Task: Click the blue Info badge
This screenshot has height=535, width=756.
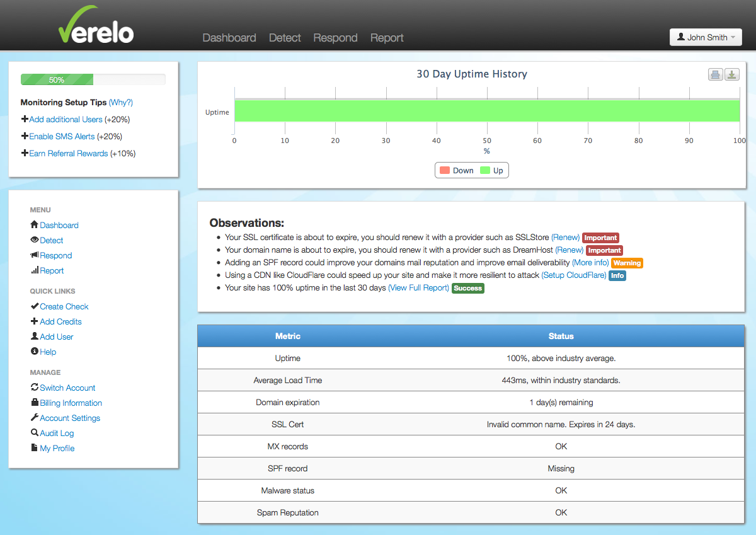Action: 617,275
